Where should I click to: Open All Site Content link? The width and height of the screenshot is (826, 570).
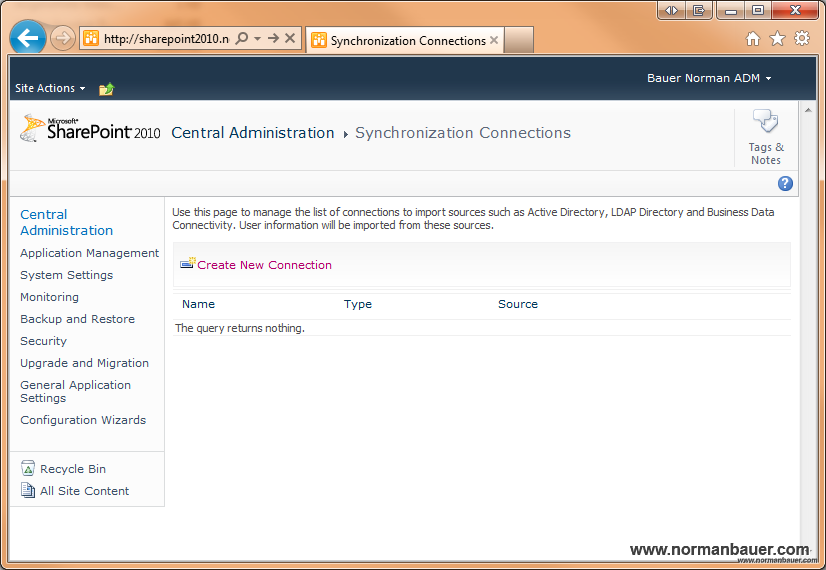click(84, 491)
